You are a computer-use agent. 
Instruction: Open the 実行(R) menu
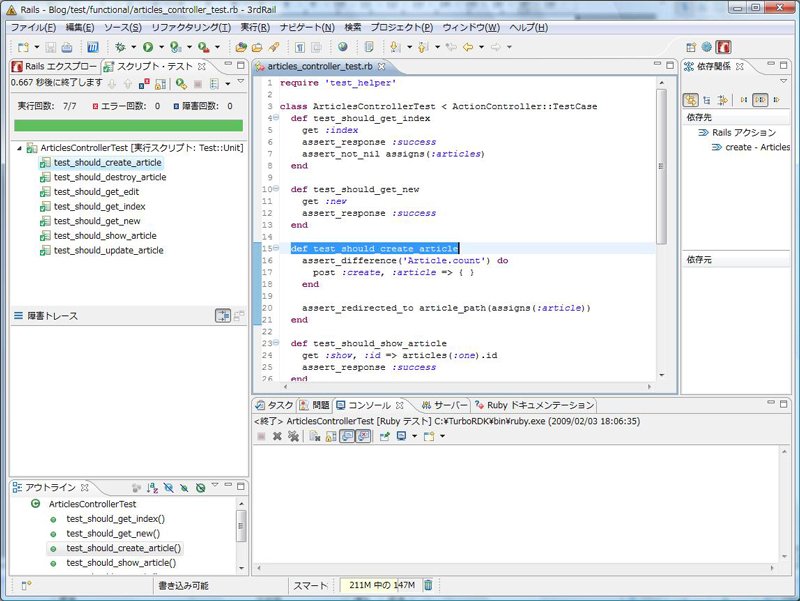click(x=255, y=28)
